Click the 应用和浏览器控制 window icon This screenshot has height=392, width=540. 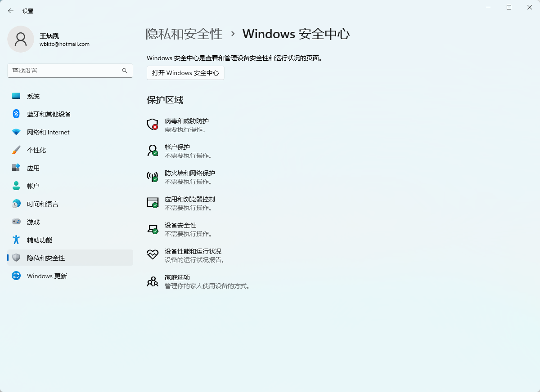point(153,203)
